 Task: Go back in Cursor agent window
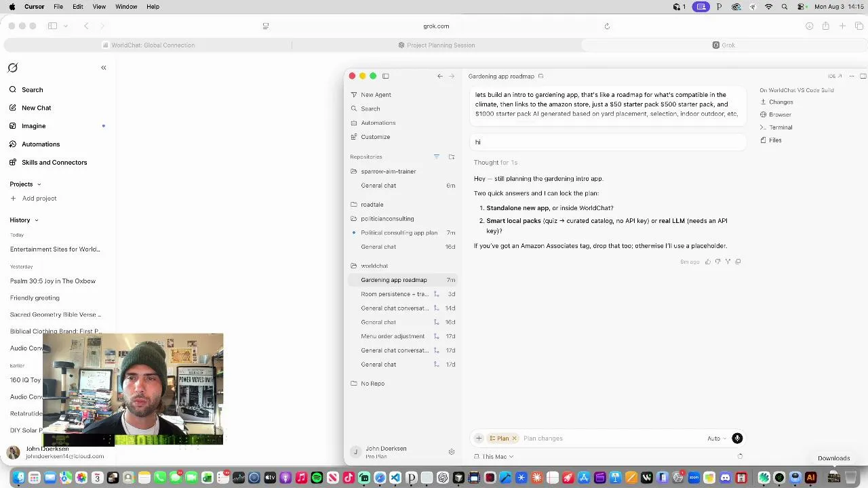pyautogui.click(x=440, y=76)
